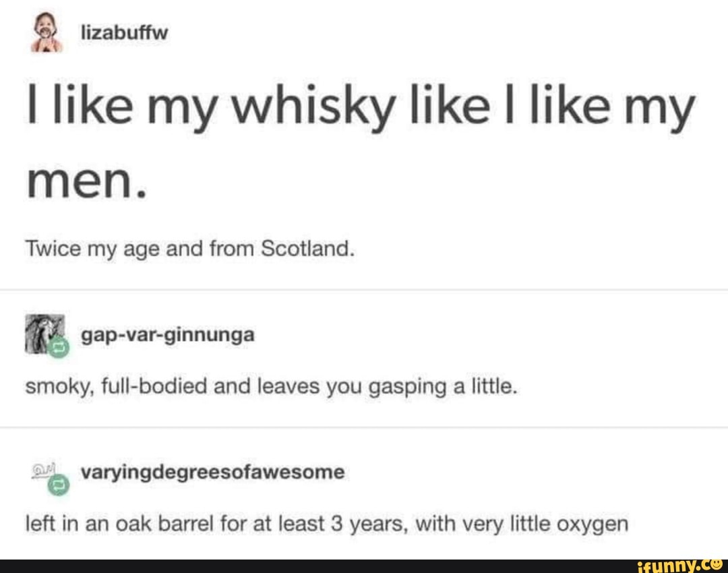Click the black footer bar
This screenshot has height=573, width=728.
364,566
